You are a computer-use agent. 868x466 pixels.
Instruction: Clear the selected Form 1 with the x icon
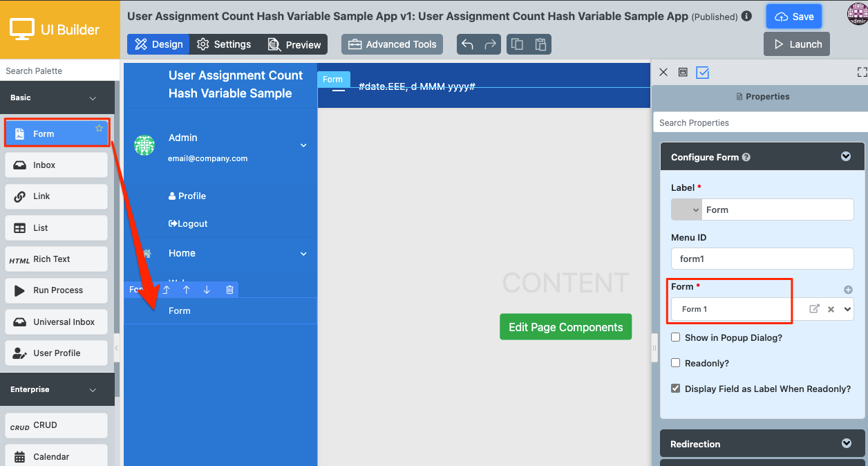pyautogui.click(x=831, y=310)
